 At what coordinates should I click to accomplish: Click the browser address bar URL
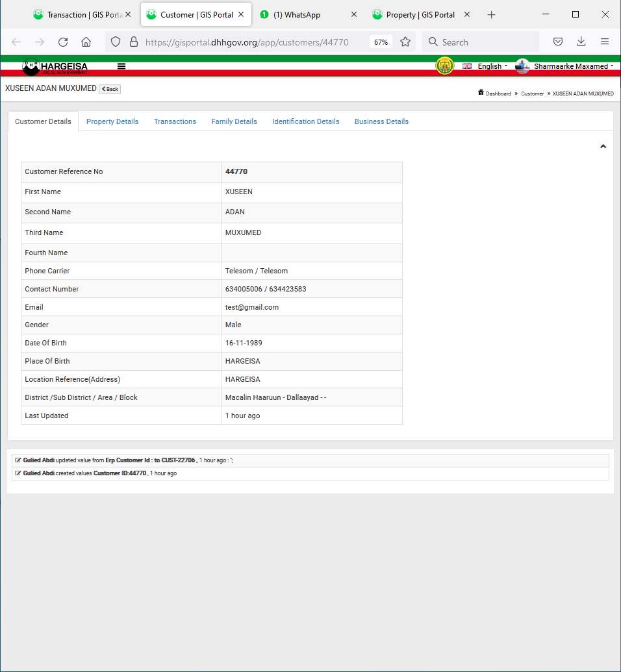[x=247, y=42]
